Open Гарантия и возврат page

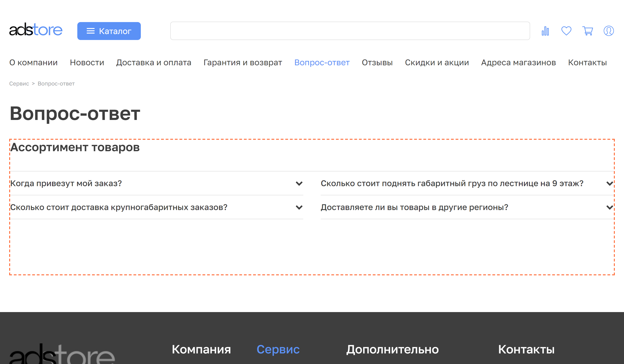243,63
